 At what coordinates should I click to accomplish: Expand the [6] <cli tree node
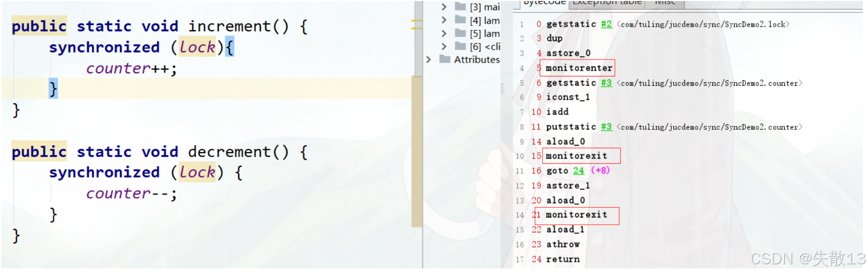tap(444, 46)
